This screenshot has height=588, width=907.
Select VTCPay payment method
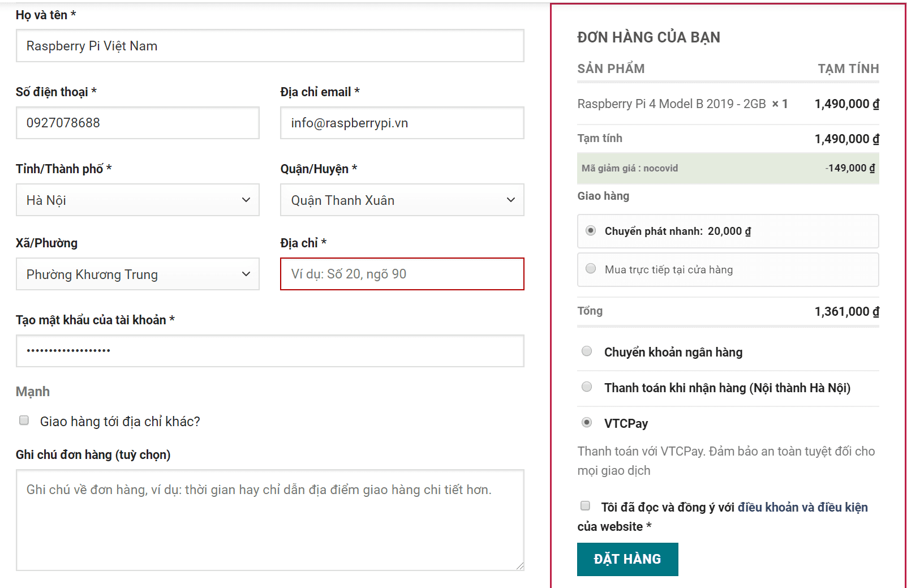click(x=587, y=423)
